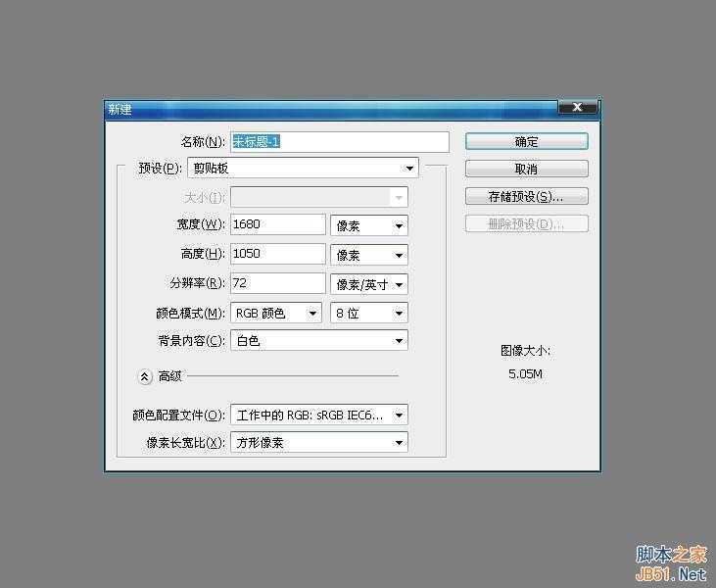Open the 预设 dropdown showing 剪贴板
Screen dimensions: 716x588
(x=303, y=169)
